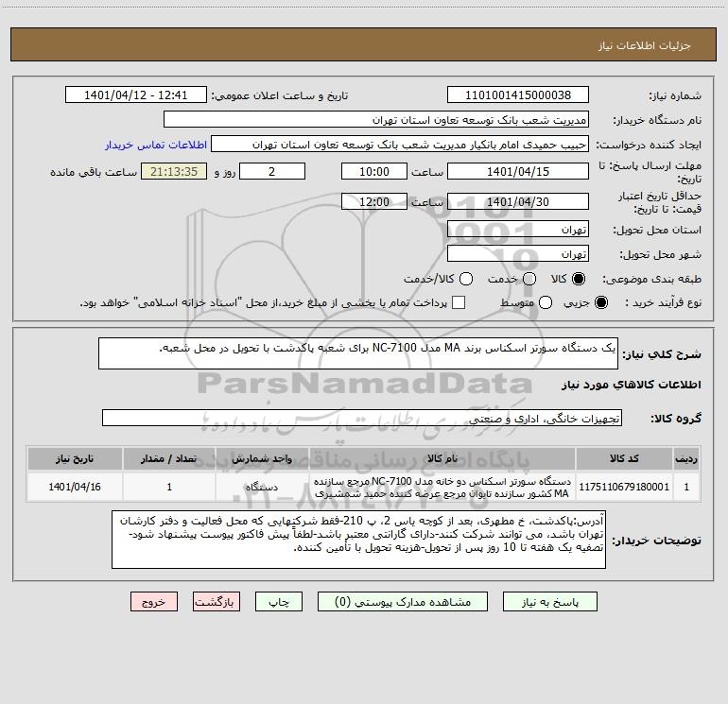Click the شماره نیاز field 1101001415000038
The width and height of the screenshot is (728, 704).
tap(518, 95)
